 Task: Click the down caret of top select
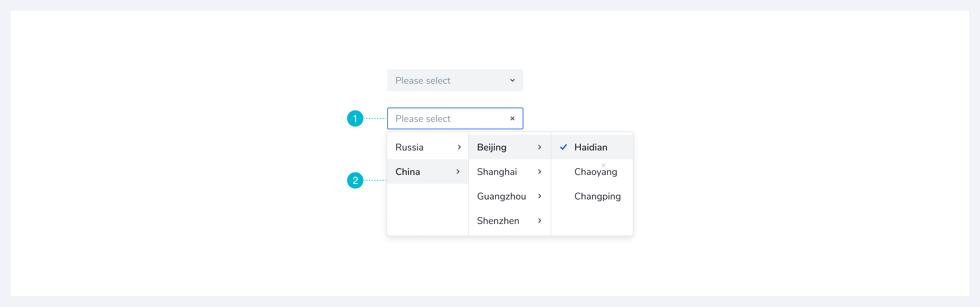pos(512,80)
